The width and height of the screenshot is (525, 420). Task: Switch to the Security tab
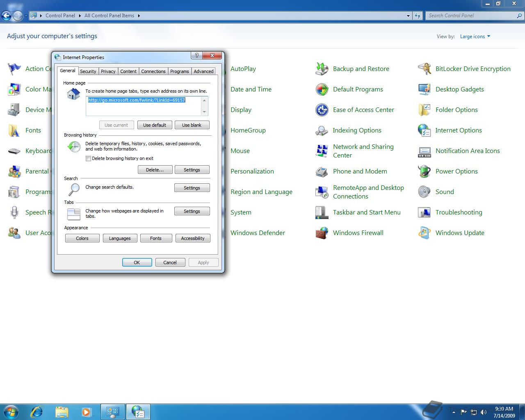pyautogui.click(x=88, y=71)
